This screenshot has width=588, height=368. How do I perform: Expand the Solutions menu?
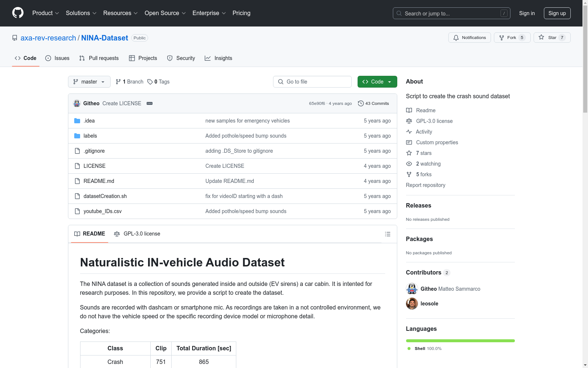pos(81,13)
